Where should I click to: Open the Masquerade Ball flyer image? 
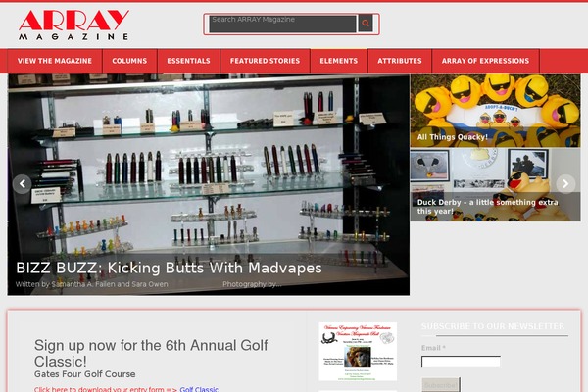[x=358, y=352]
